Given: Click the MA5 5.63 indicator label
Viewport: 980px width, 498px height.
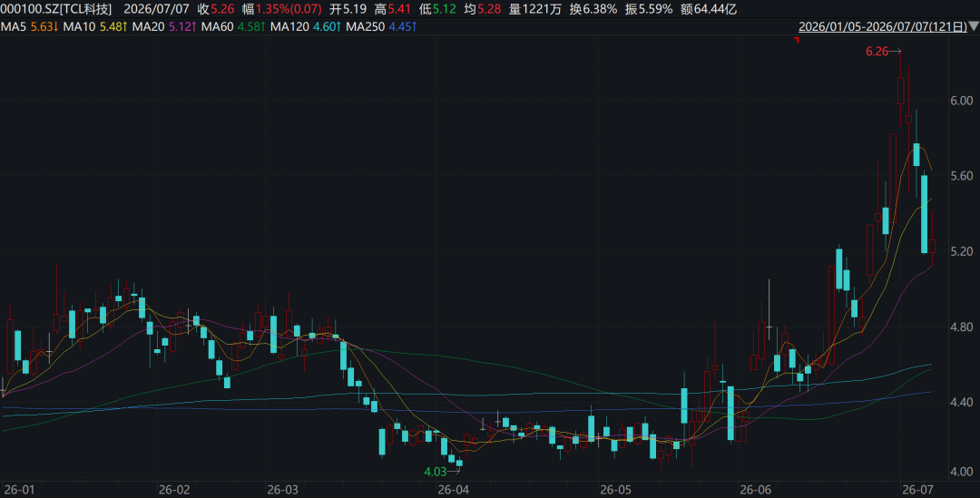Looking at the screenshot, I should [x=29, y=27].
